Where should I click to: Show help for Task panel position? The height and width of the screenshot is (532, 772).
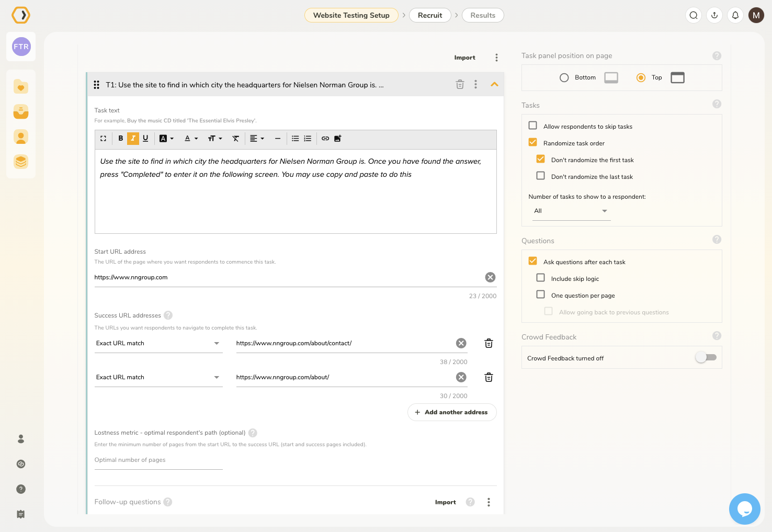(717, 56)
